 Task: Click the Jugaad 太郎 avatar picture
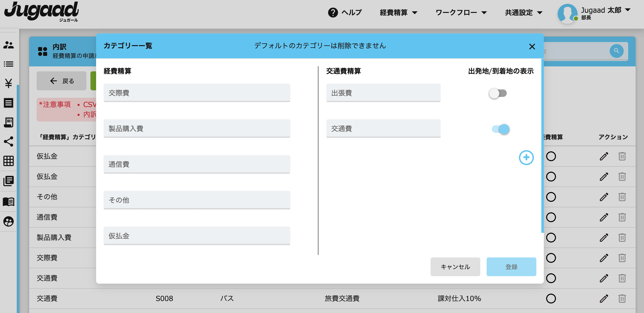(x=567, y=14)
